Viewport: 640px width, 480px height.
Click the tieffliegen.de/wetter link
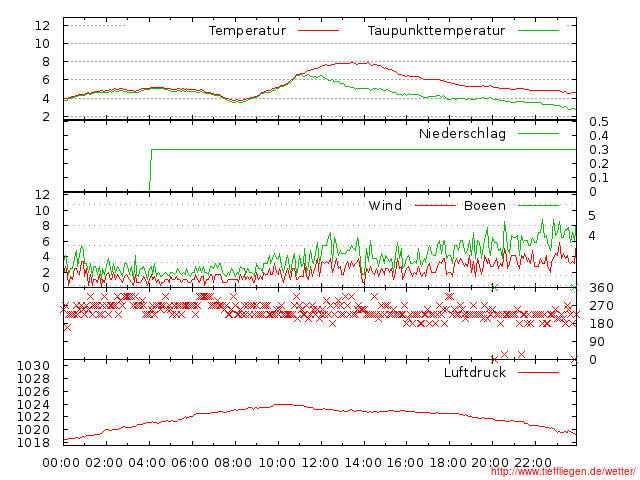(x=563, y=471)
